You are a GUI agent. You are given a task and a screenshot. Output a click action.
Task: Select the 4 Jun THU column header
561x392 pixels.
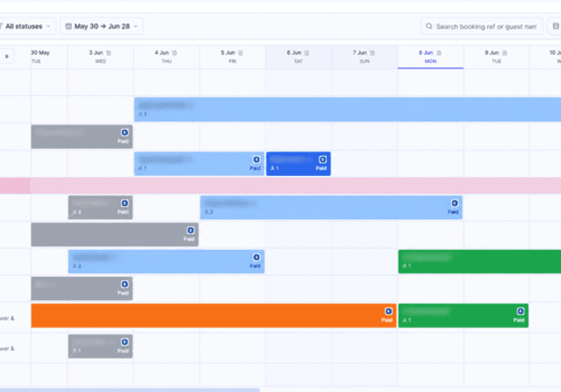(x=167, y=57)
